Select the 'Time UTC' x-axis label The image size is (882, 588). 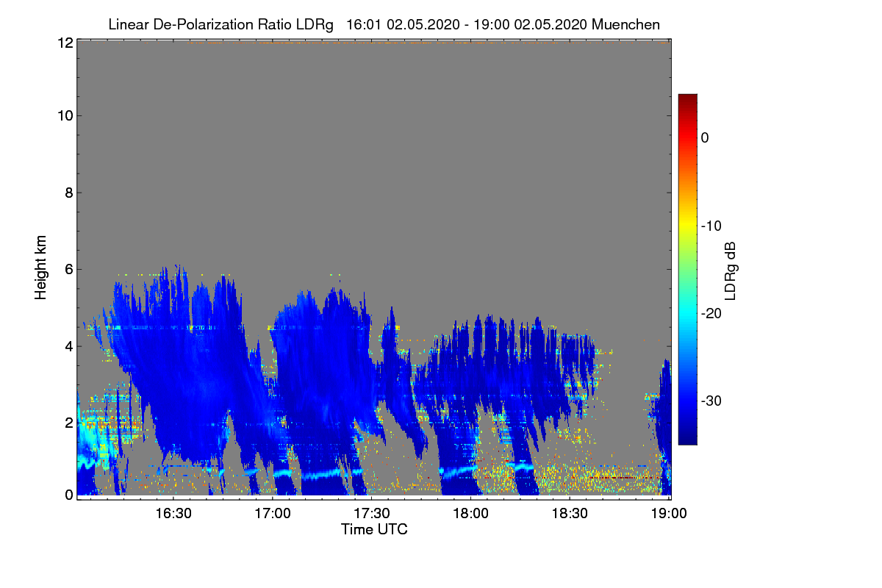[x=374, y=529]
